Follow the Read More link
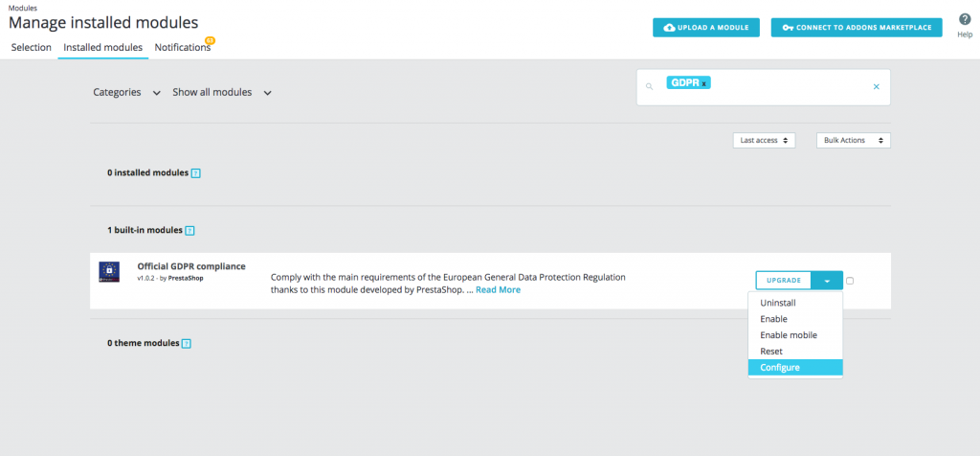This screenshot has width=980, height=456. (498, 289)
